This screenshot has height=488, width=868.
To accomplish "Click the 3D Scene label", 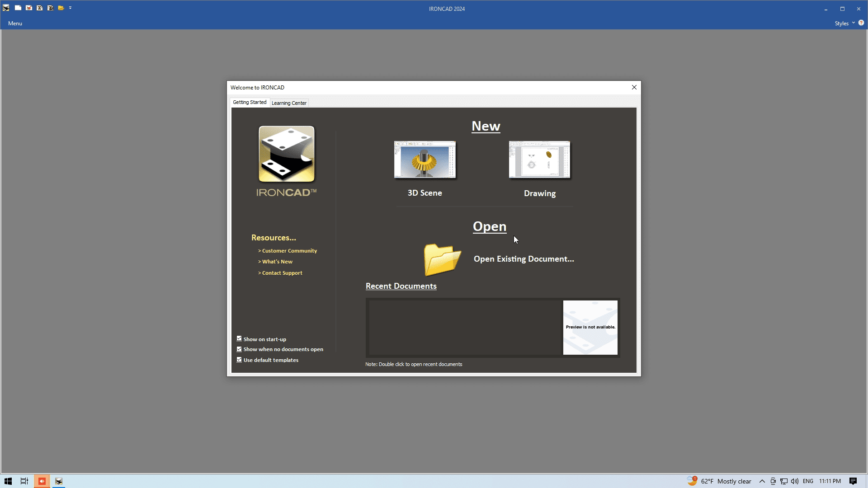I will 425,193.
